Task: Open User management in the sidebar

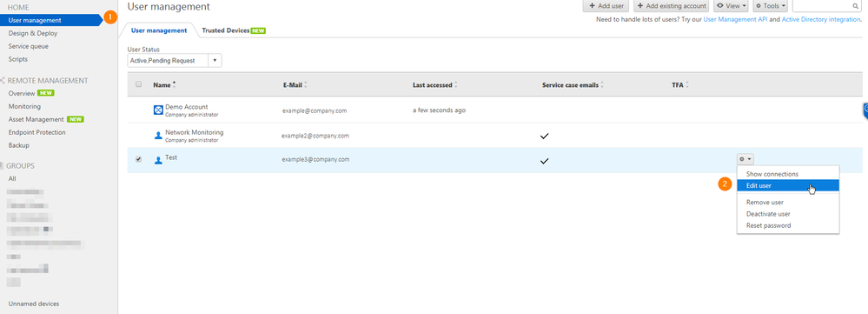Action: [x=51, y=21]
